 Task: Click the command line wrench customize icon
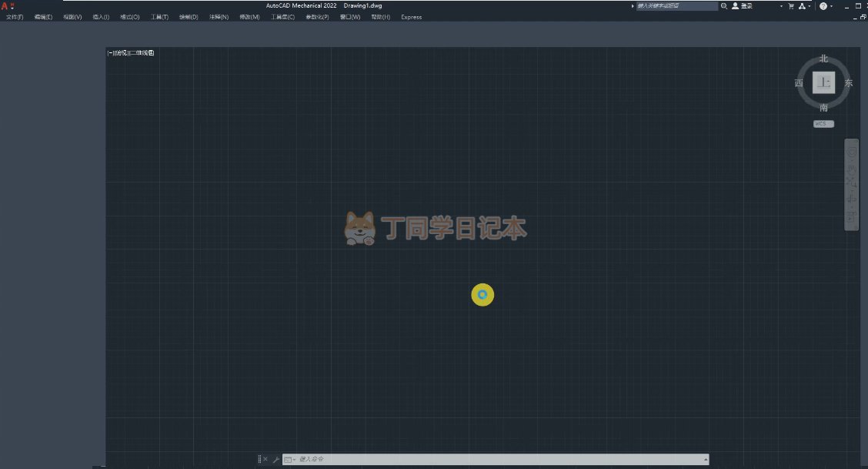(x=275, y=460)
